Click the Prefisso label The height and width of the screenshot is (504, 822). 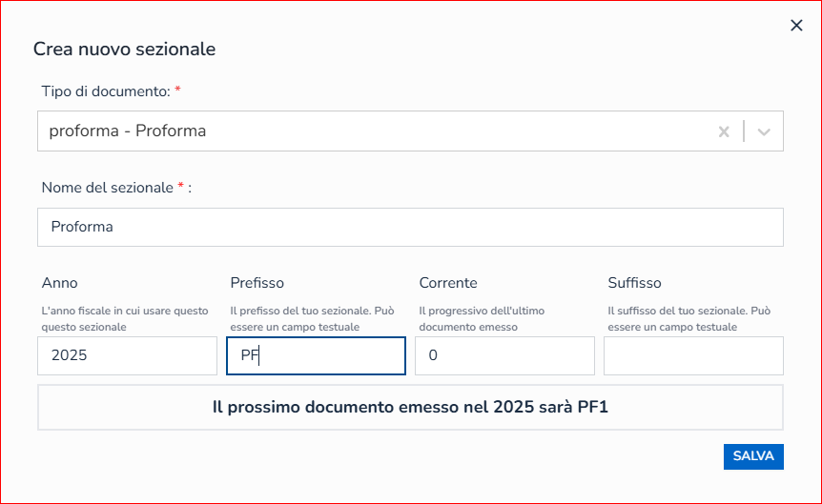click(257, 283)
